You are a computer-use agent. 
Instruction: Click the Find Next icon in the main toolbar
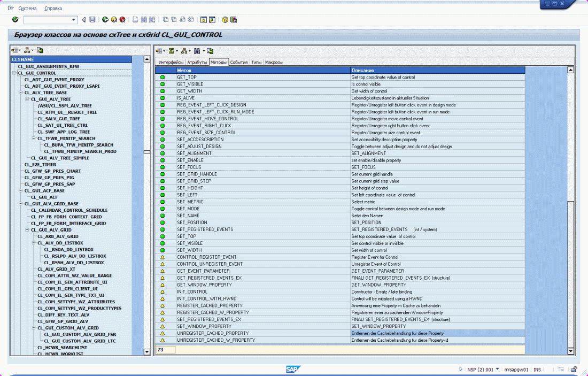(x=152, y=19)
